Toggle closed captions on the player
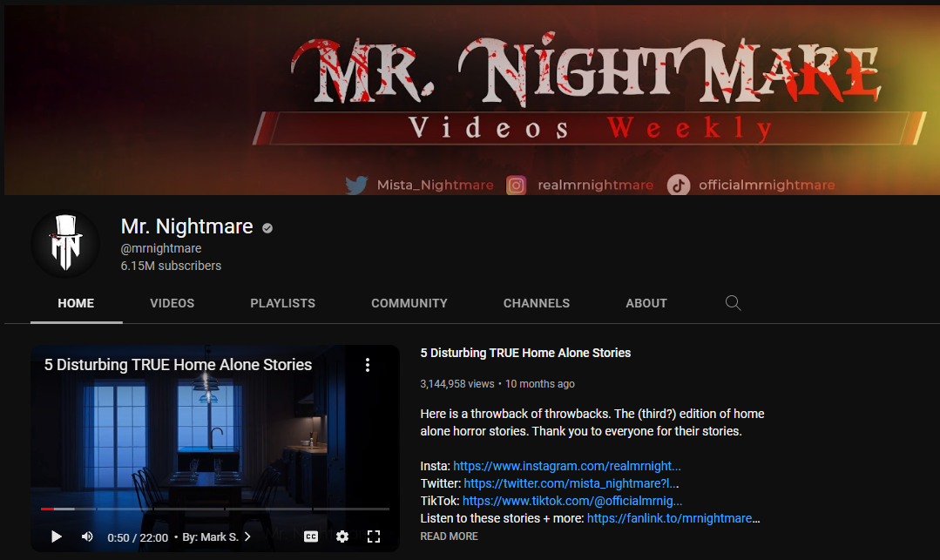Image resolution: width=940 pixels, height=560 pixels. [x=311, y=536]
